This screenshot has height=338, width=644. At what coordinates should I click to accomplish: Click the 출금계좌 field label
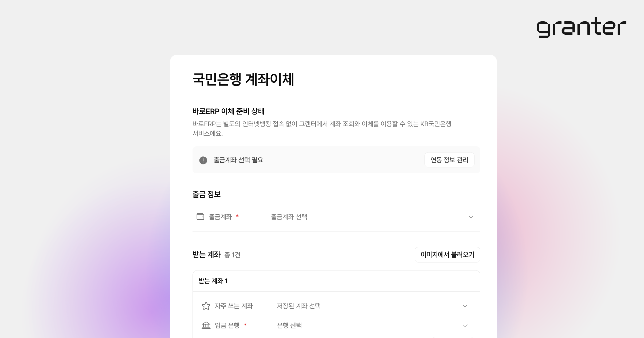(220, 217)
